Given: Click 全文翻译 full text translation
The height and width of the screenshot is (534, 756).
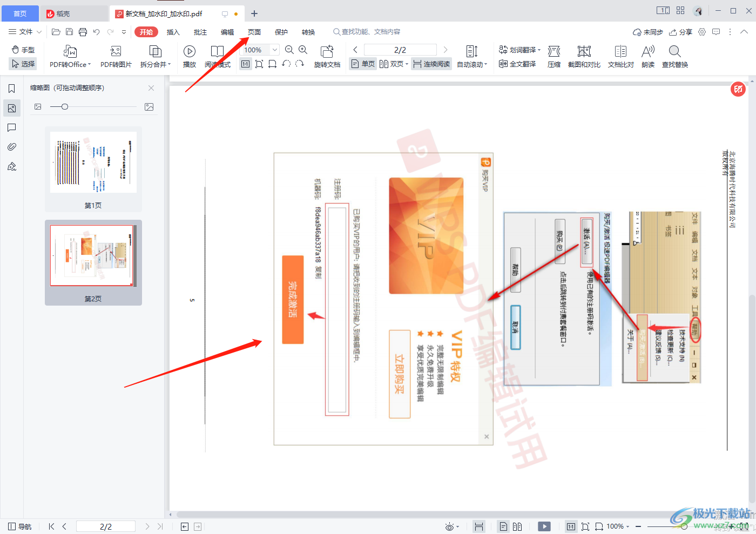Looking at the screenshot, I should coord(517,64).
